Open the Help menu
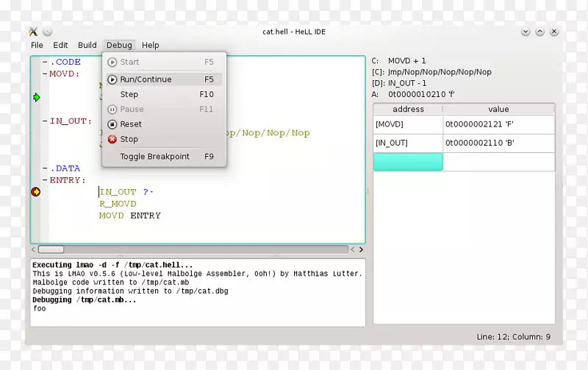 (150, 45)
